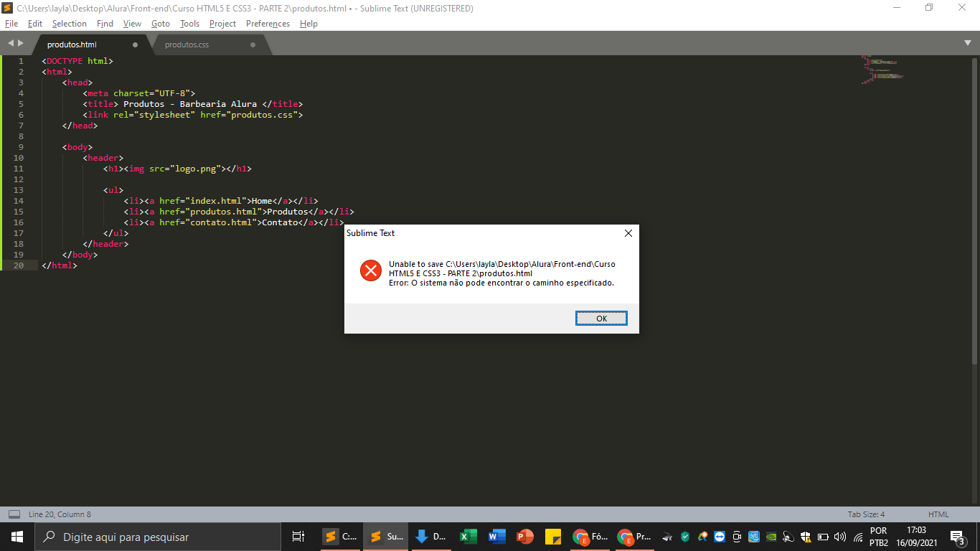The width and height of the screenshot is (980, 551).
Task: Open the clock showing 17:03
Action: (917, 537)
